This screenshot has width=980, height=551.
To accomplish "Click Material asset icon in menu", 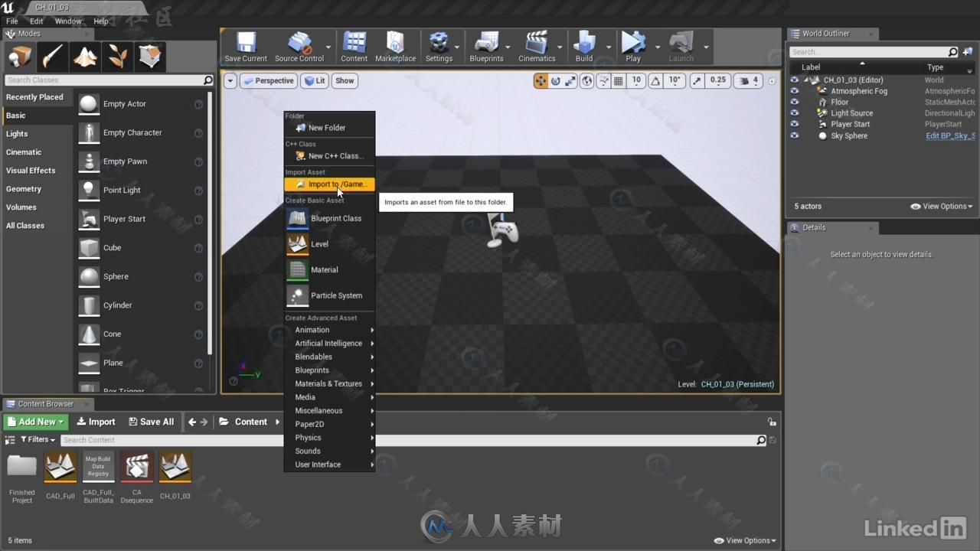I will pyautogui.click(x=298, y=269).
